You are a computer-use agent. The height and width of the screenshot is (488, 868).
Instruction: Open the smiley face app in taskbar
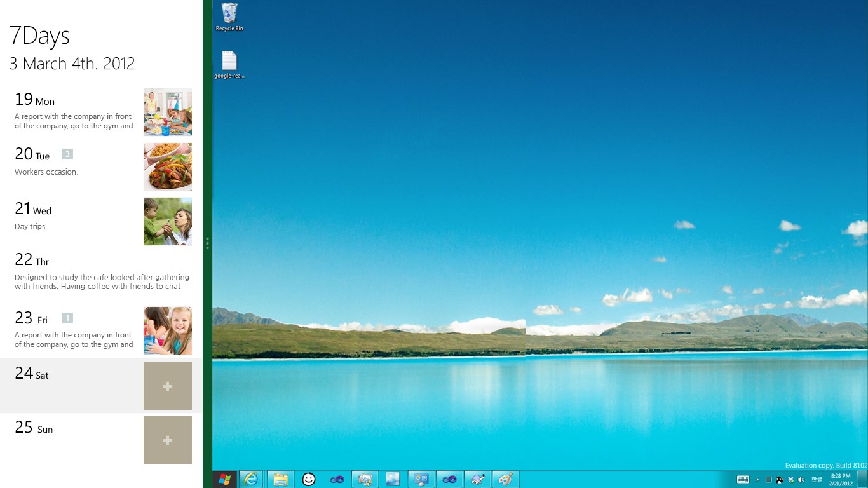pos(309,479)
